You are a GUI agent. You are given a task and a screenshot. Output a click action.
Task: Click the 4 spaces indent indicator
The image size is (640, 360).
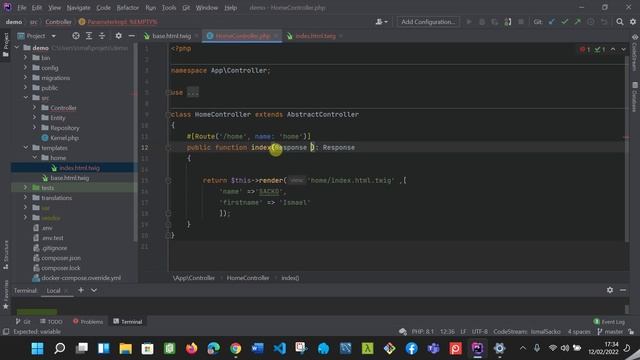click(579, 332)
